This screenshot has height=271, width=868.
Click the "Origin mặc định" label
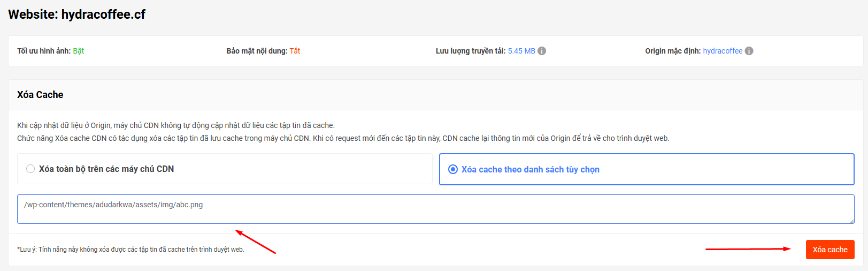[673, 51]
